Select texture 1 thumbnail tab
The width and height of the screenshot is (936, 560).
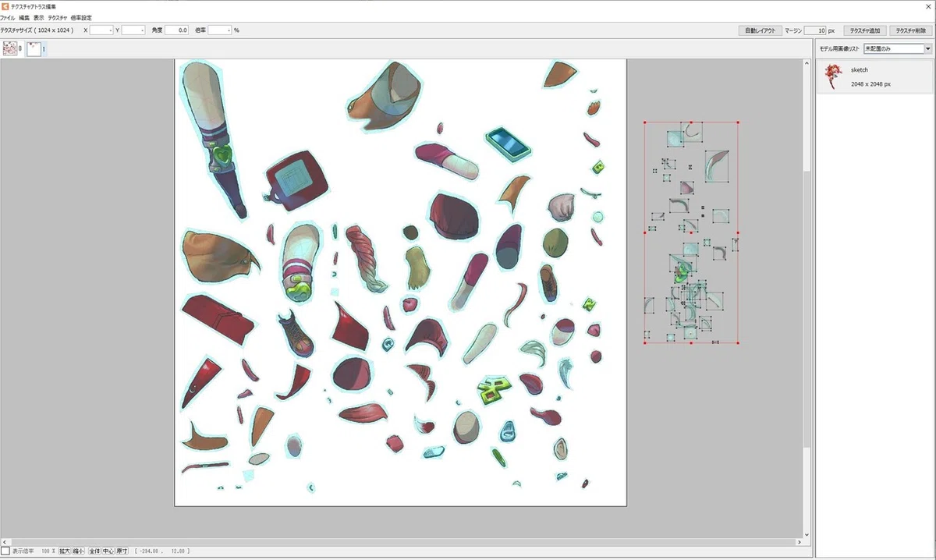[x=34, y=49]
